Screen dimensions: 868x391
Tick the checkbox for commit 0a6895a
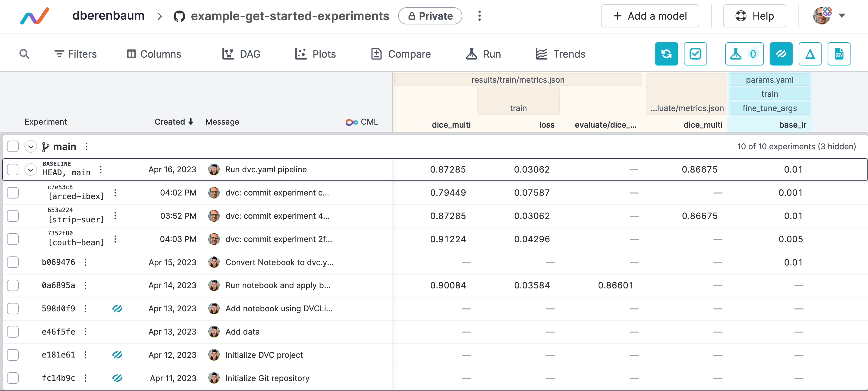coord(13,285)
